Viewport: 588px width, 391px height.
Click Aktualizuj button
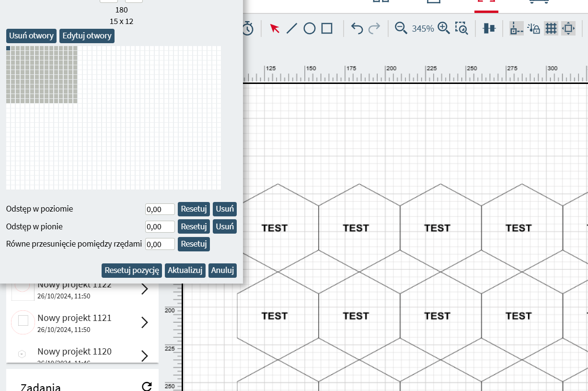[185, 270]
